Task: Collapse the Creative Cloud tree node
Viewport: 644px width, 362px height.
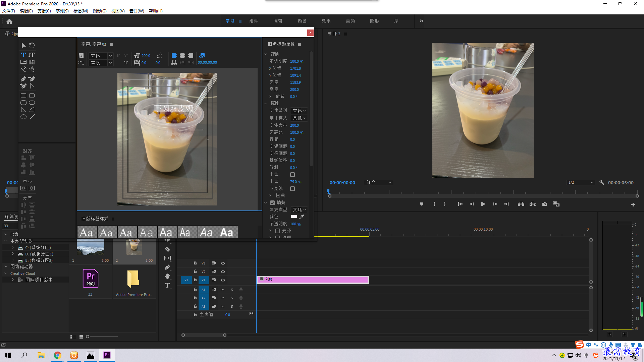Action: (6, 274)
